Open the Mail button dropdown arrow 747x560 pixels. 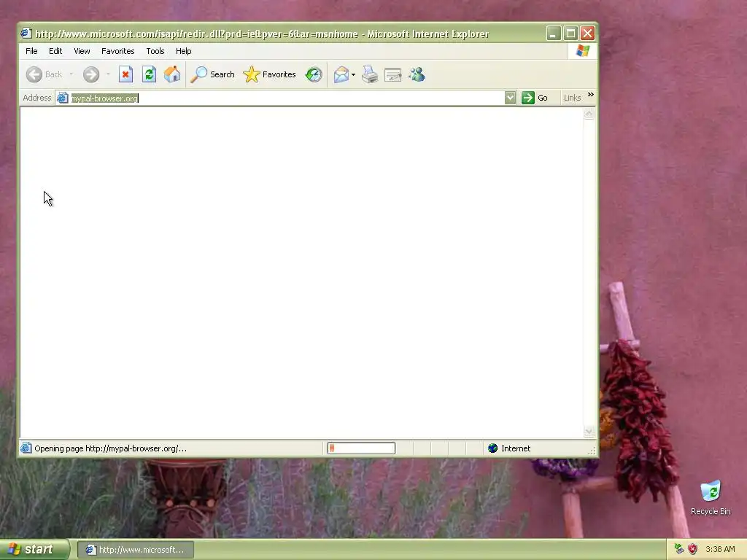point(353,74)
